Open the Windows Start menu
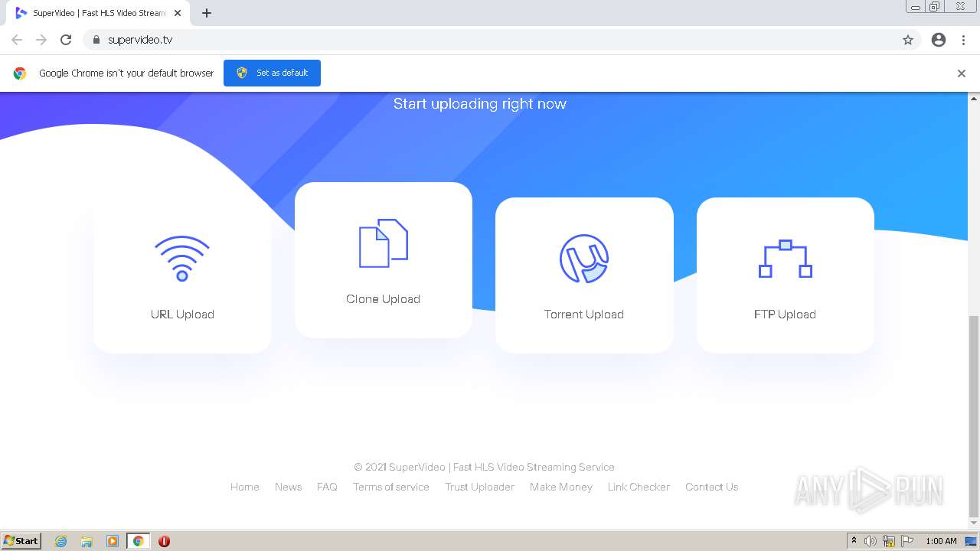980x551 pixels. 21,540
